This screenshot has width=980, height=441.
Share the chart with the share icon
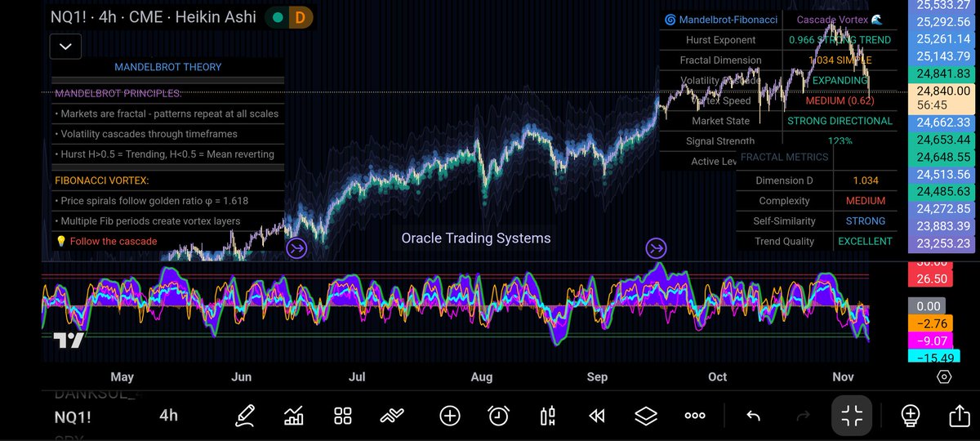(959, 416)
